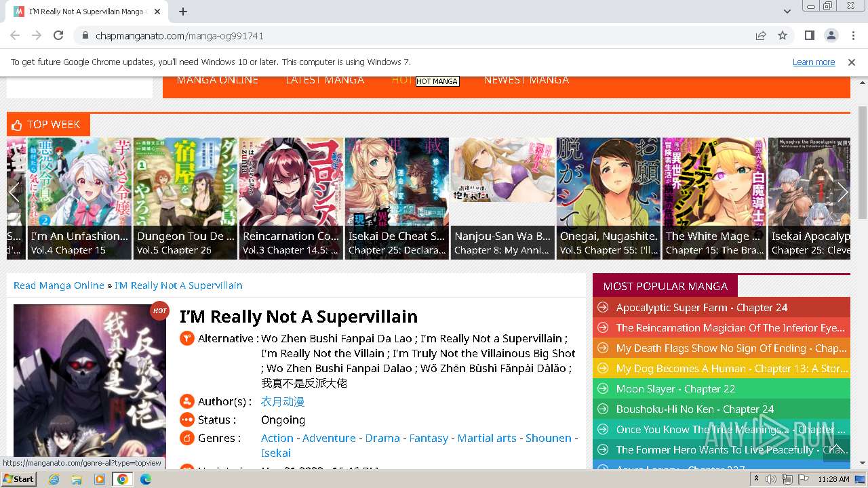Select the I'M Really Not A Supervillain tab

(87, 12)
